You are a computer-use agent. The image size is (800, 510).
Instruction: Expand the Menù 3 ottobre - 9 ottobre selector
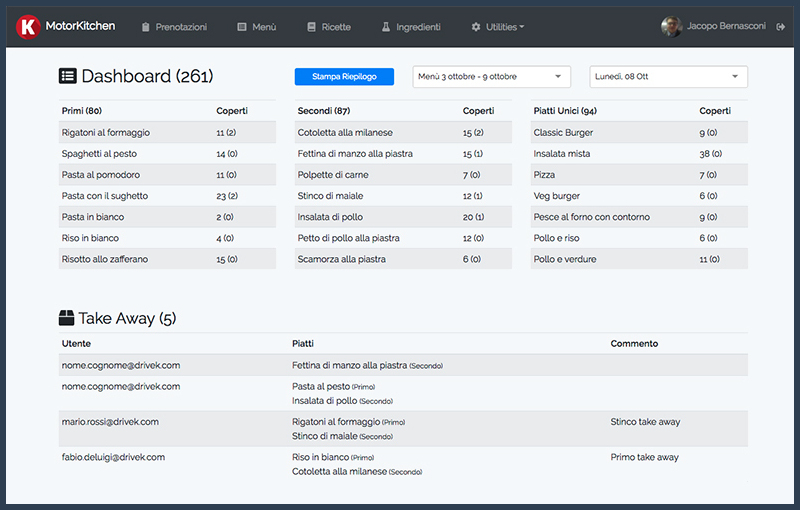[491, 77]
